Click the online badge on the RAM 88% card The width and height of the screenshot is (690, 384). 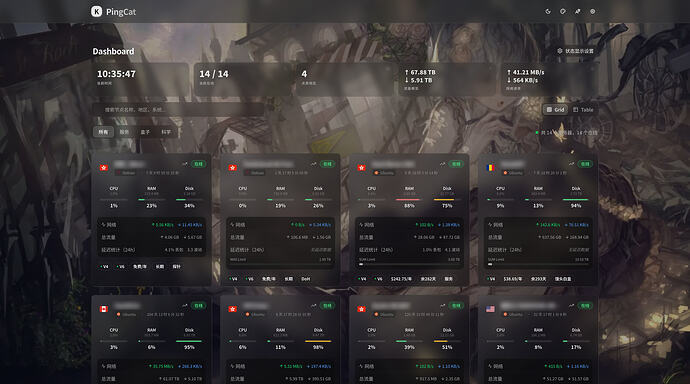click(x=456, y=164)
